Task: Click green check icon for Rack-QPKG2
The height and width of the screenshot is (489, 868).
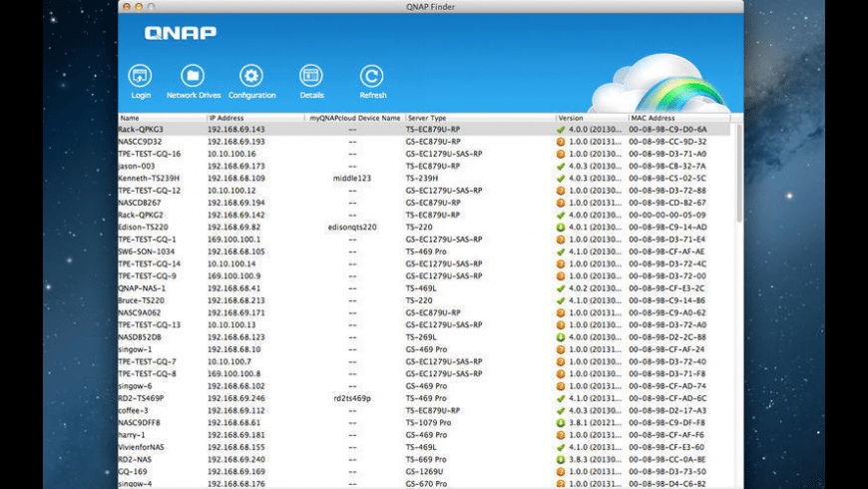Action: click(561, 215)
